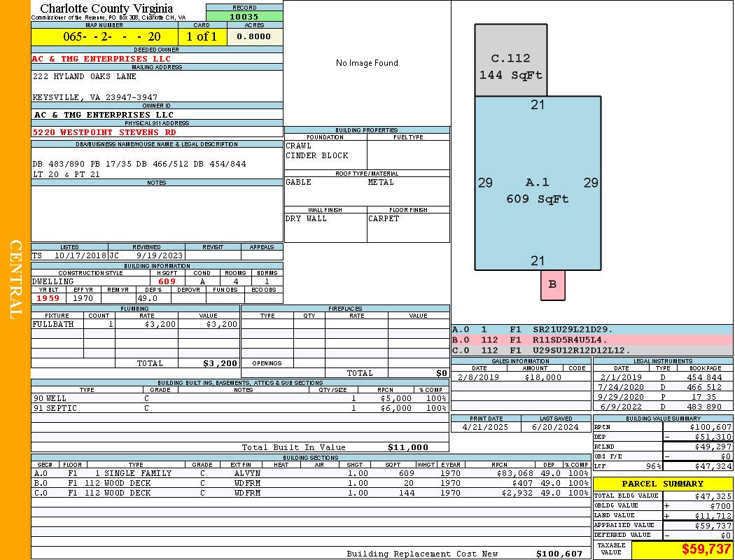The width and height of the screenshot is (735, 560).
Task: Select the yellow PARCEL SUMMARY header
Action: click(x=662, y=484)
